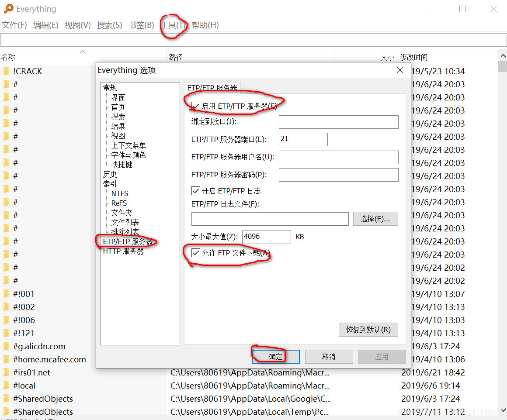Click the ETP/FTP 服务器端口 field
Image resolution: width=507 pixels, height=420 pixels.
[x=303, y=139]
